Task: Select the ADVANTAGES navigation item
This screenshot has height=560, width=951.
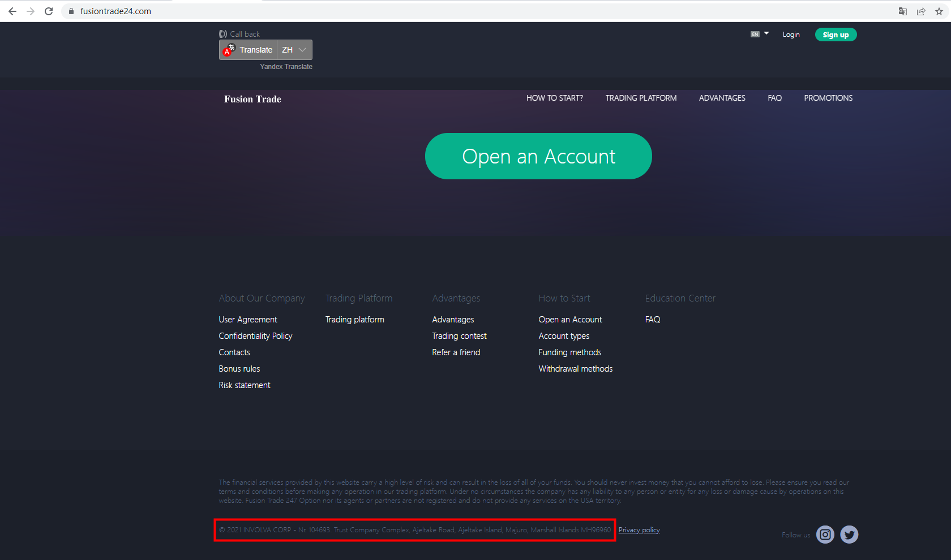Action: (722, 98)
